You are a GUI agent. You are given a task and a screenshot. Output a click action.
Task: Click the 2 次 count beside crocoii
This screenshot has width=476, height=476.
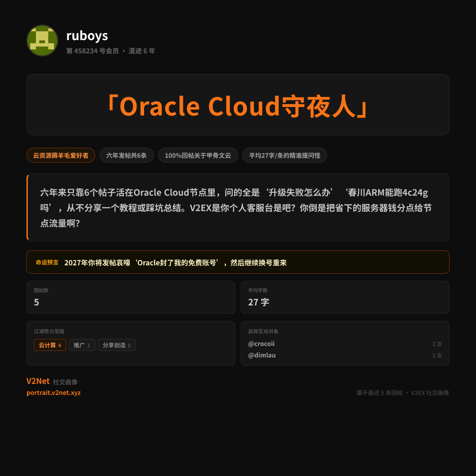coord(437,344)
